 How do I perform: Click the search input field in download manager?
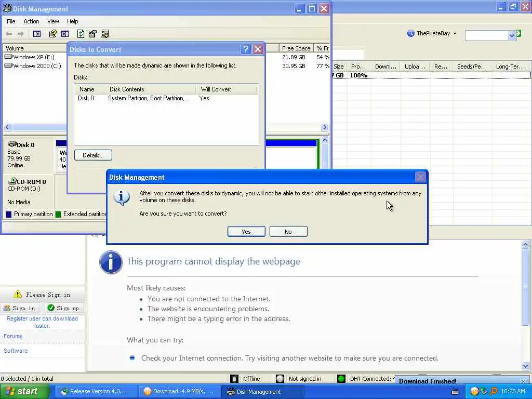[x=486, y=35]
